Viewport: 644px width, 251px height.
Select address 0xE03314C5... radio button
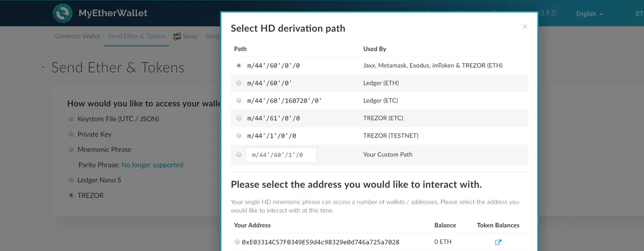pyautogui.click(x=237, y=242)
